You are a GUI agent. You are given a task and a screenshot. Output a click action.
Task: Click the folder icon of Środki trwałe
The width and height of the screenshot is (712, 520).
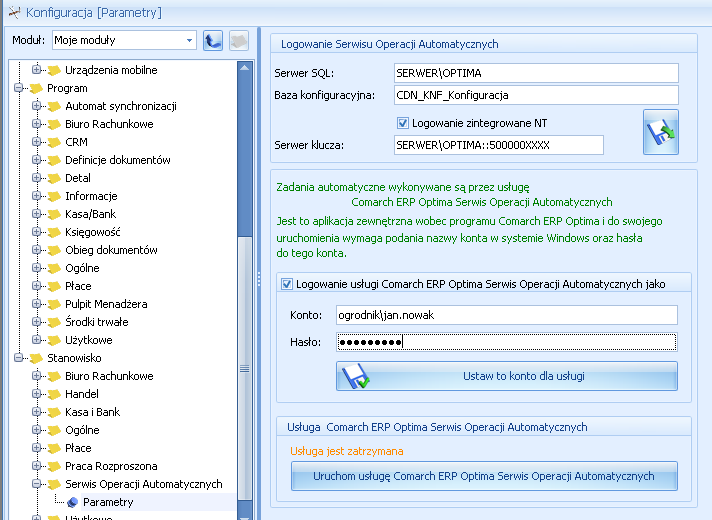[x=54, y=322]
